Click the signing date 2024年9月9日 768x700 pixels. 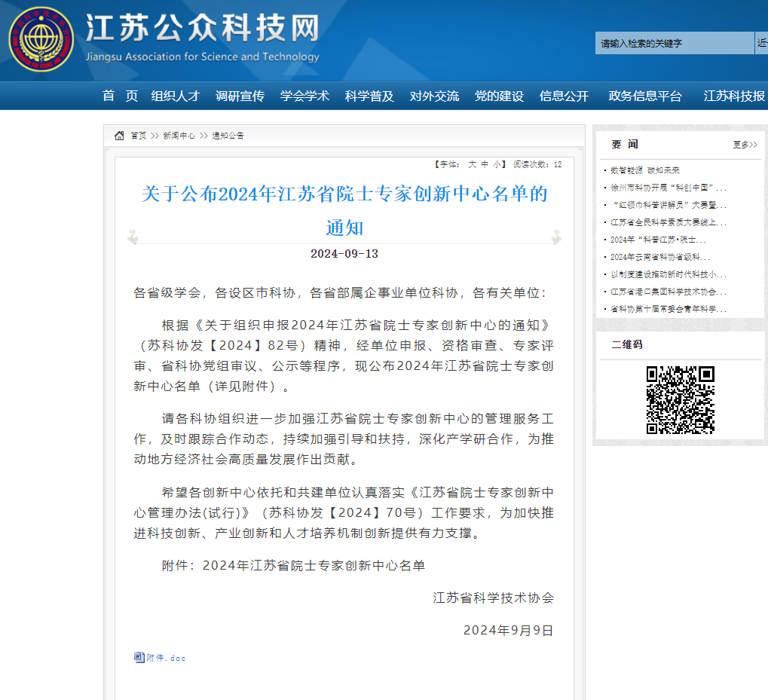[509, 630]
